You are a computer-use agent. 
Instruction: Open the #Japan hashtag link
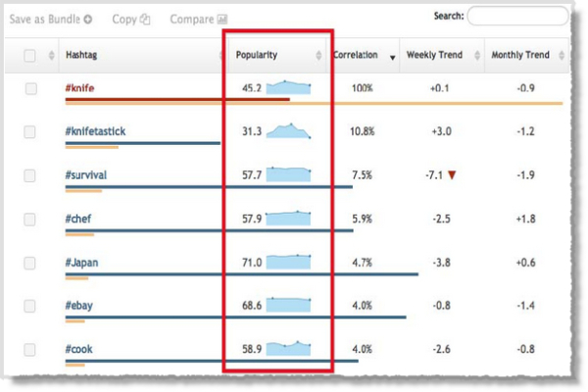click(81, 263)
